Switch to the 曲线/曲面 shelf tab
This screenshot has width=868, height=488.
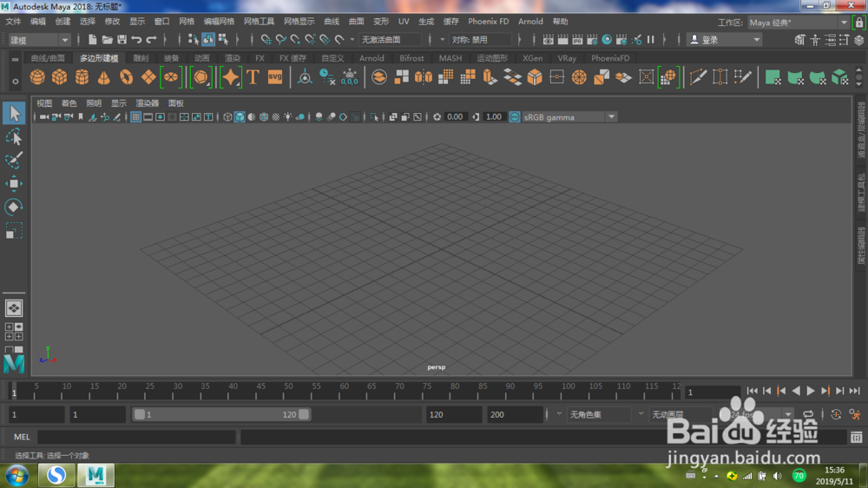tap(48, 58)
